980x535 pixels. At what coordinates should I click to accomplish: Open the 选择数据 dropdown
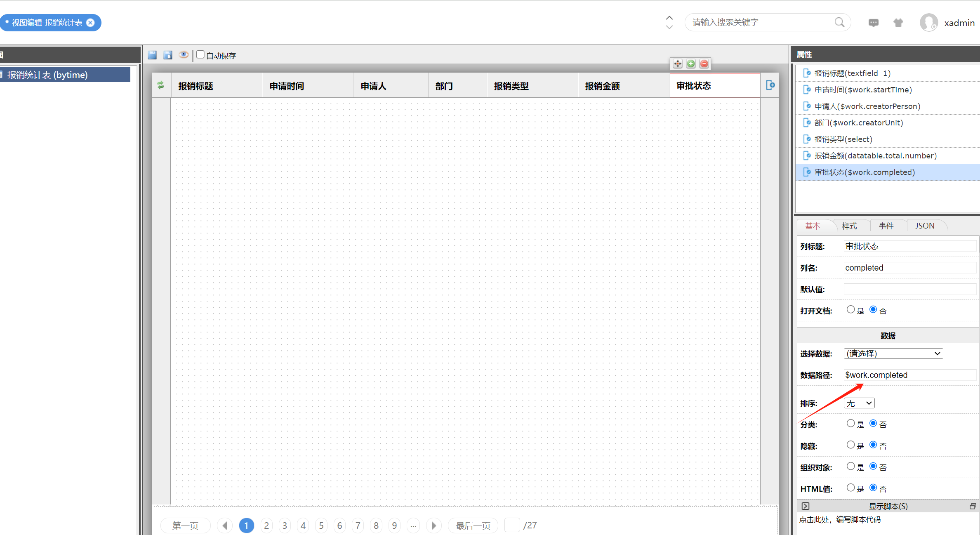tap(893, 354)
